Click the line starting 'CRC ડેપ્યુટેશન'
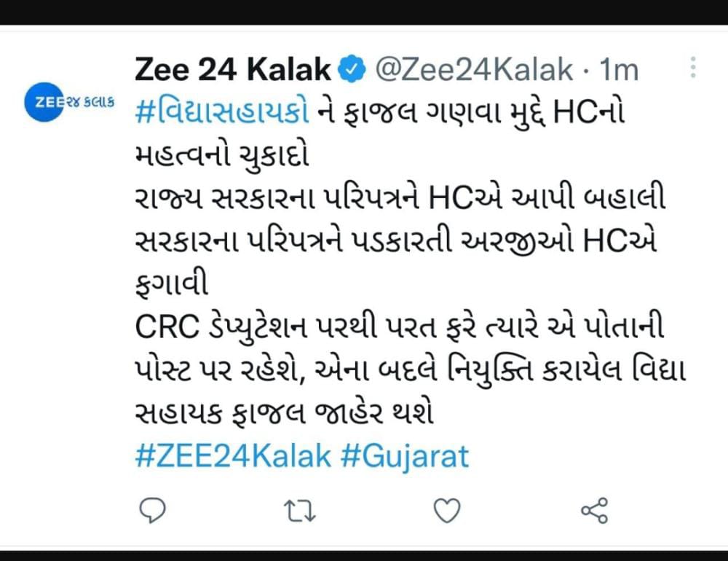The height and width of the screenshot is (561, 728). pos(399,327)
